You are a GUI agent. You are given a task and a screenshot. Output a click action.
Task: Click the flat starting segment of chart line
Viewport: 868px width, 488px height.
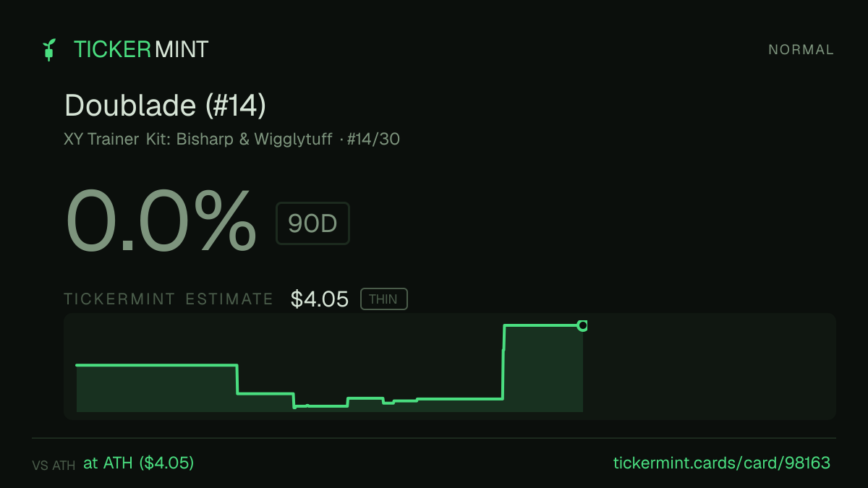point(156,365)
